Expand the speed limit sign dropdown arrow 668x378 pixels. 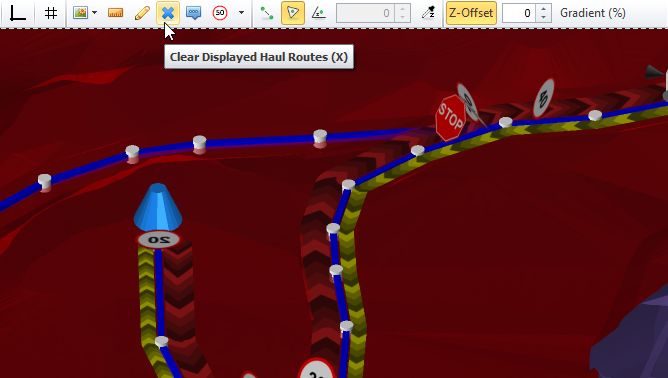(x=242, y=13)
